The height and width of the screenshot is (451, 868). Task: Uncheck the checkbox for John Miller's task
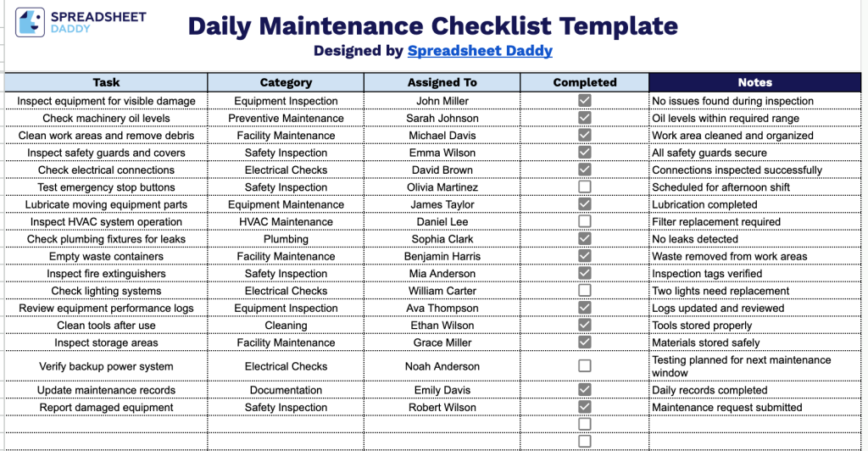click(585, 100)
